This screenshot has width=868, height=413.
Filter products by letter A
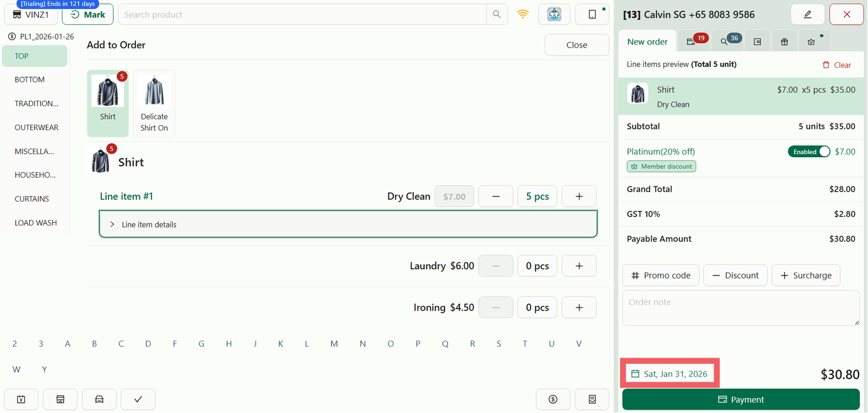click(x=67, y=344)
